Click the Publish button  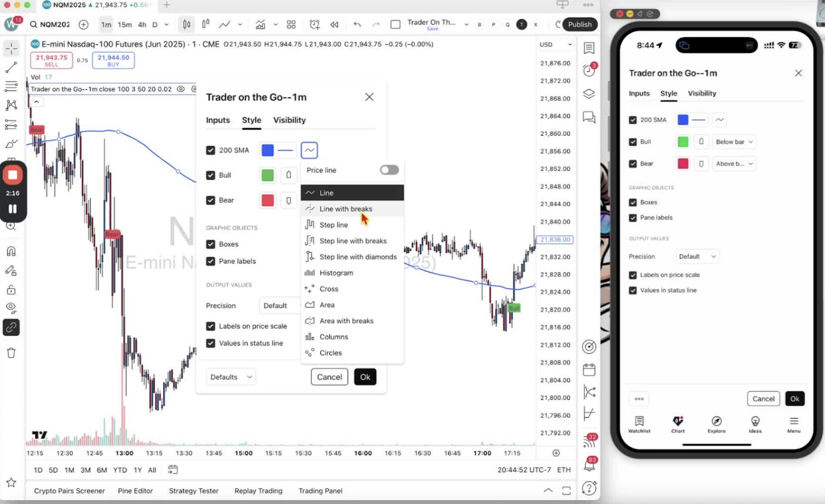580,24
